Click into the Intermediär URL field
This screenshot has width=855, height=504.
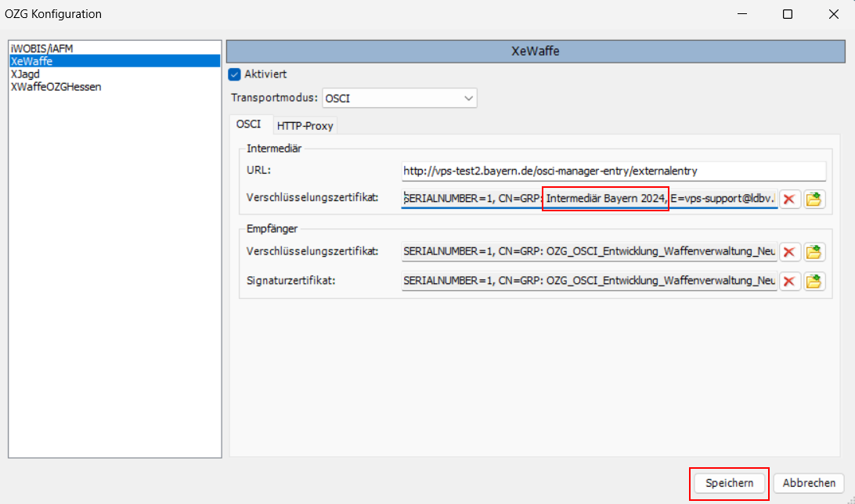(613, 171)
